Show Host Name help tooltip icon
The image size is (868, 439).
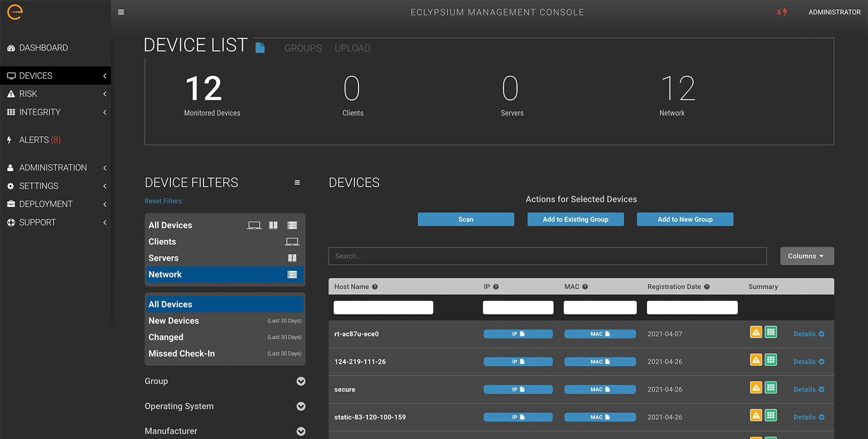click(x=375, y=287)
